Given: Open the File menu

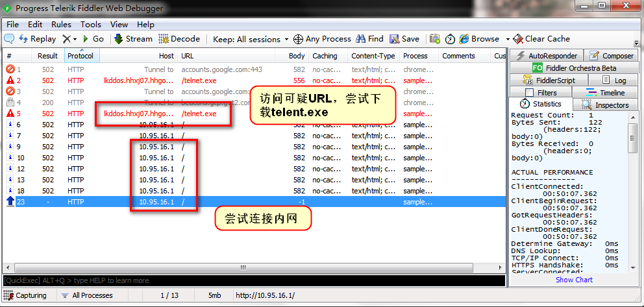Looking at the screenshot, I should pos(13,25).
